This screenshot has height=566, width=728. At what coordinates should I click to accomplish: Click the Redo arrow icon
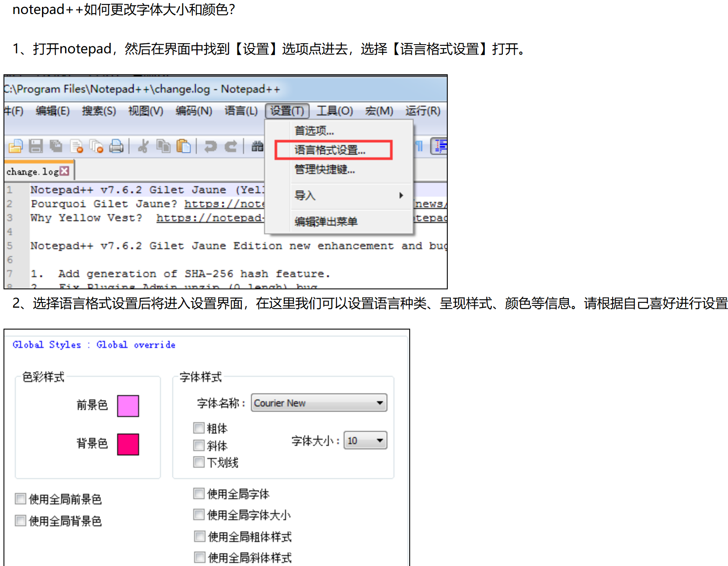coord(231,146)
